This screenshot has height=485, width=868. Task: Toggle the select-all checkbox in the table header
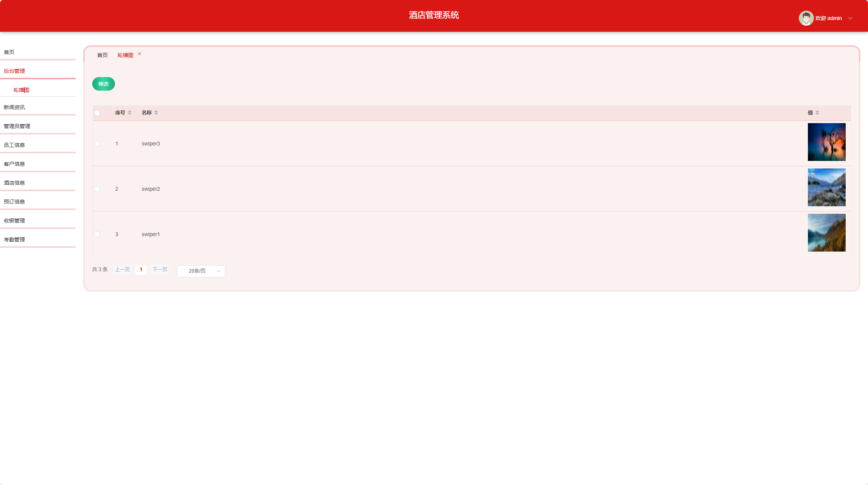[x=97, y=113]
